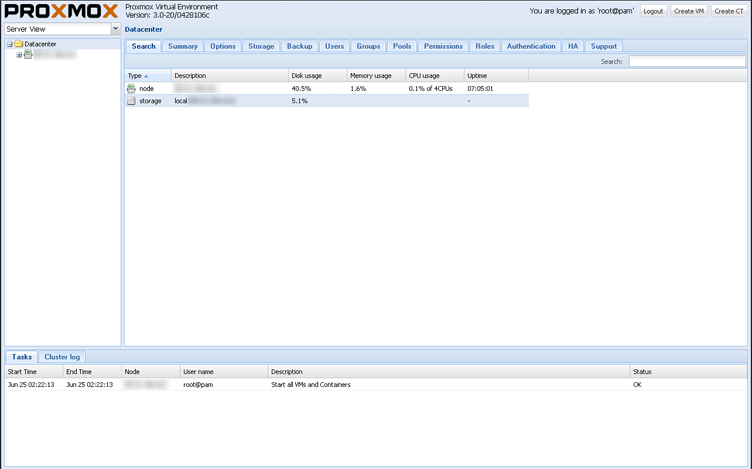Click the local storage description
752x469 pixels.
click(x=205, y=101)
